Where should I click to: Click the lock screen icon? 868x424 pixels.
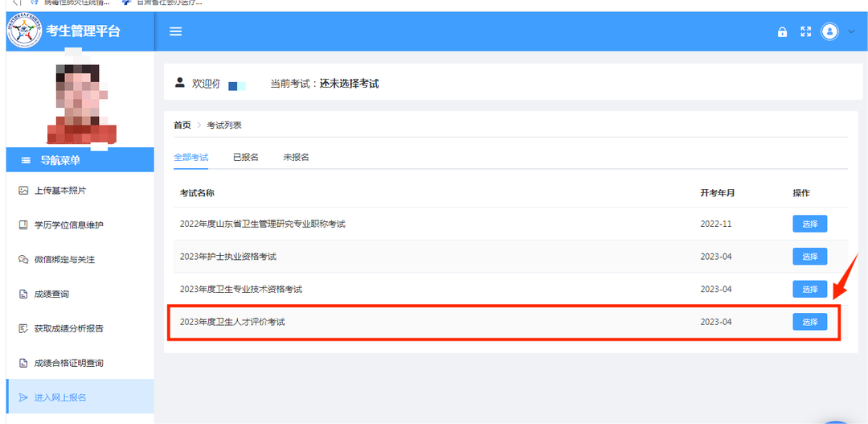[x=782, y=32]
